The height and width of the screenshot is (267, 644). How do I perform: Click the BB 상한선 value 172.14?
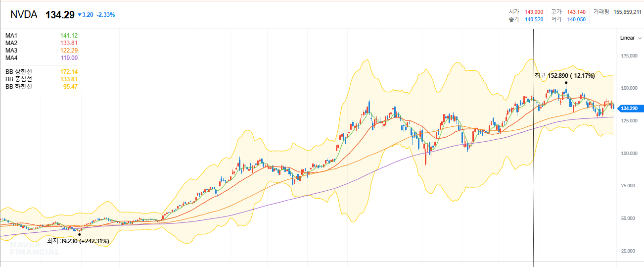tap(69, 72)
